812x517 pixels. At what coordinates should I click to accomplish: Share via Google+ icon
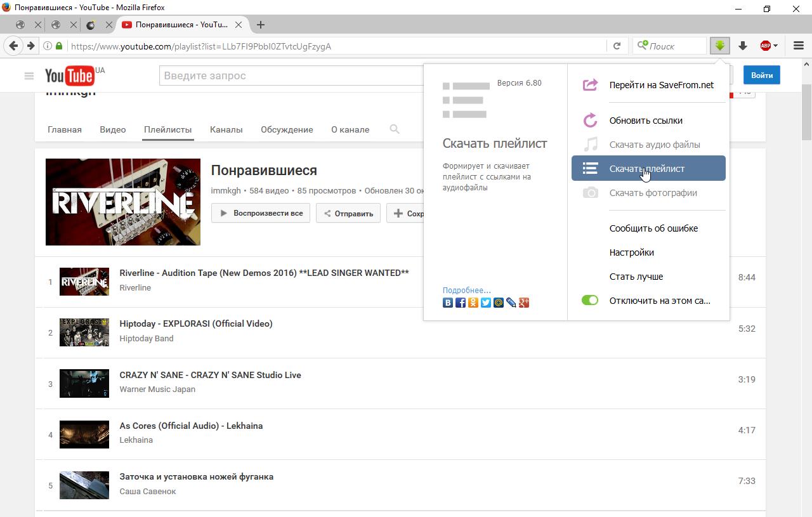coord(524,303)
